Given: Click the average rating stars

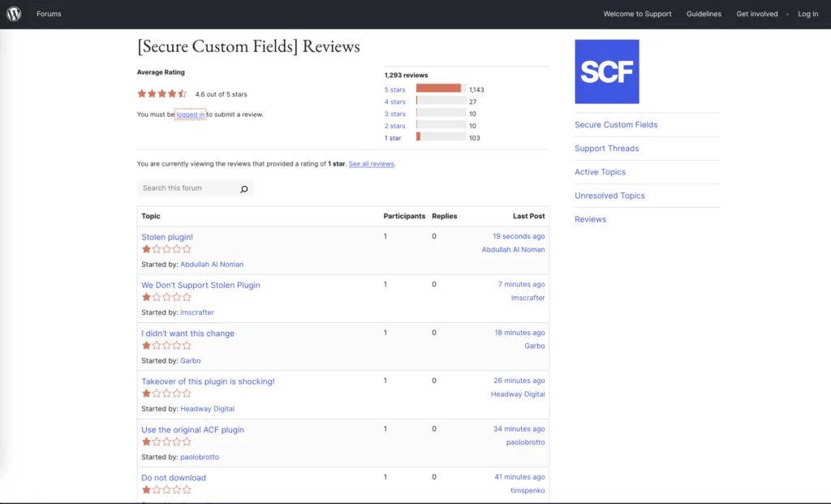Looking at the screenshot, I should [x=161, y=94].
